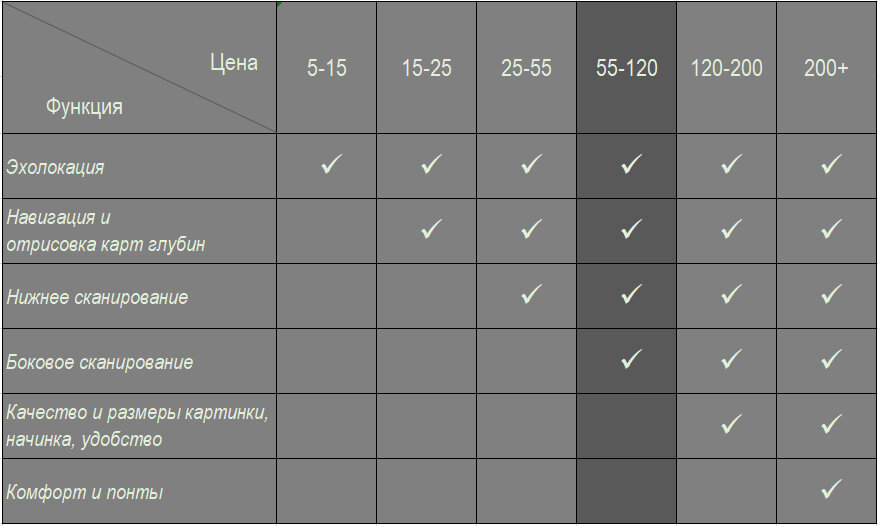Click the 200+ price column header
The height and width of the screenshot is (526, 878).
(826, 68)
